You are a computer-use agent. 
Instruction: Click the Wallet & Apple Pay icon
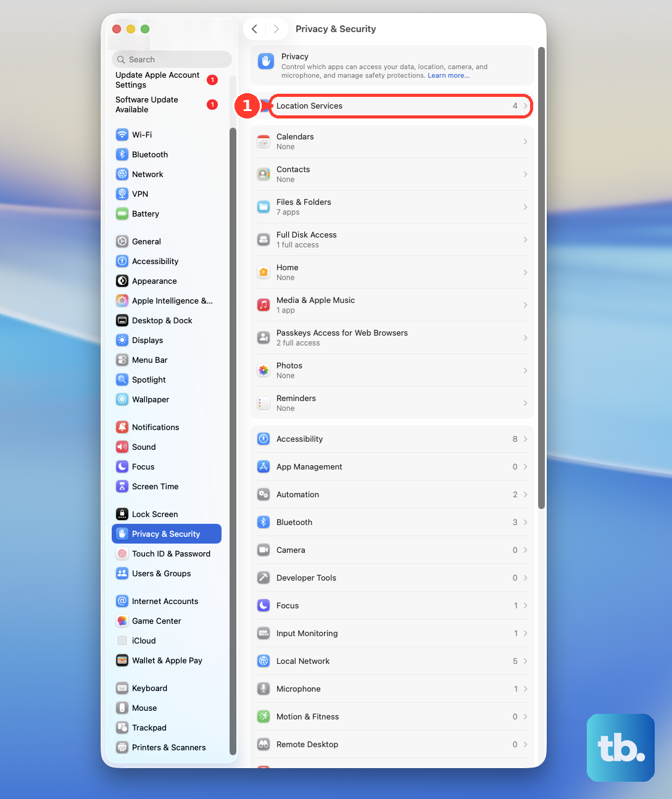click(x=122, y=660)
